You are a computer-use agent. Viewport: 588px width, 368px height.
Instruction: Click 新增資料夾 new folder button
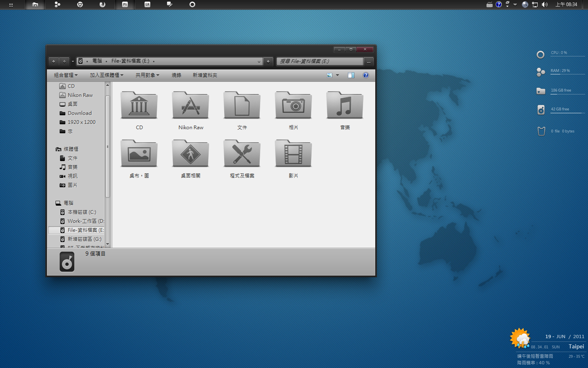click(205, 75)
